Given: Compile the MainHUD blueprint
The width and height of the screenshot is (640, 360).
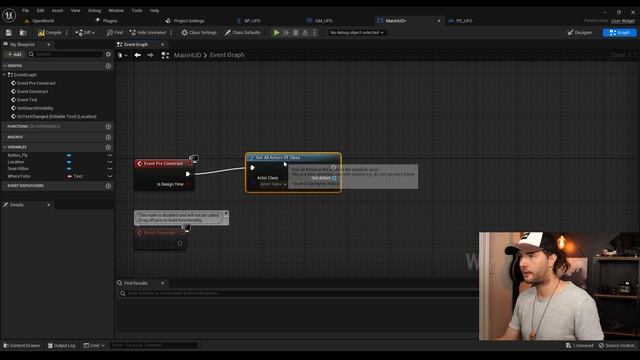Looking at the screenshot, I should (x=49, y=33).
